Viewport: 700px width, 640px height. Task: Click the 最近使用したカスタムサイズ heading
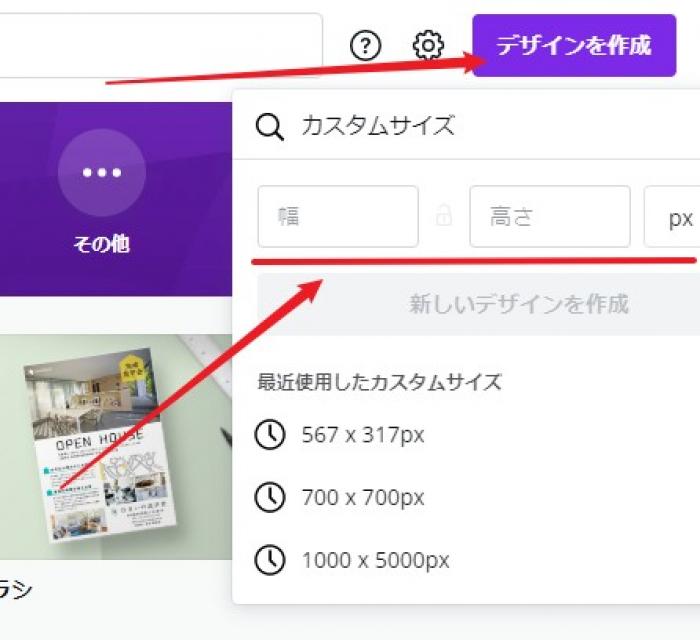[x=379, y=382]
